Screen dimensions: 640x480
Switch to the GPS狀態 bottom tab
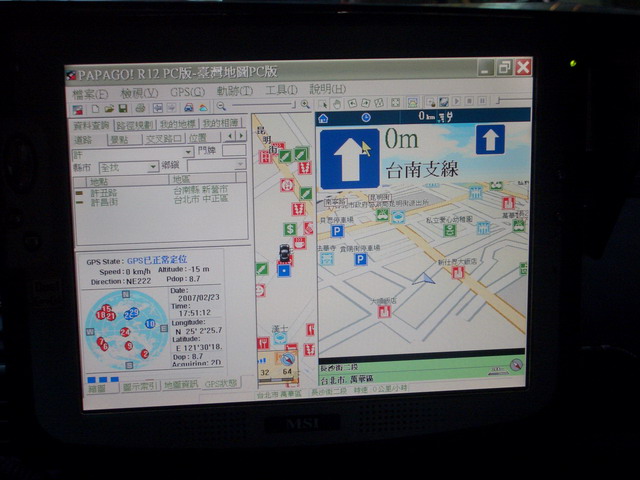tap(220, 383)
